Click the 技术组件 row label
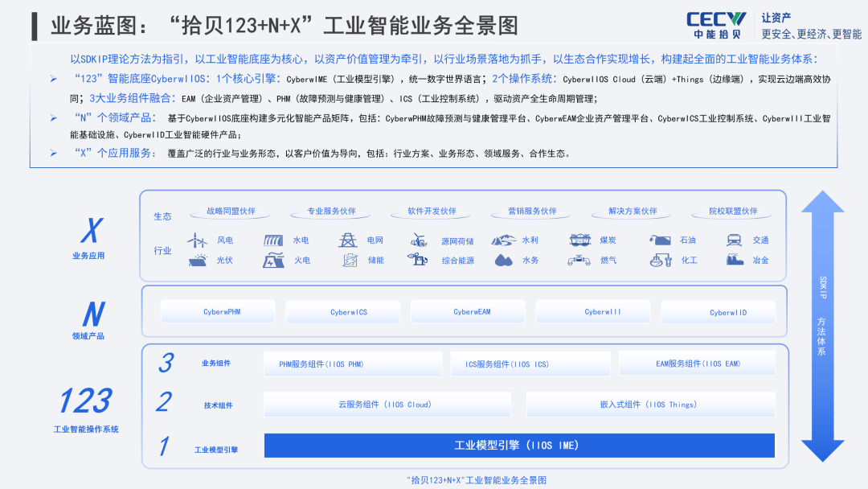Screen dimensions: 868x489 point(218,405)
